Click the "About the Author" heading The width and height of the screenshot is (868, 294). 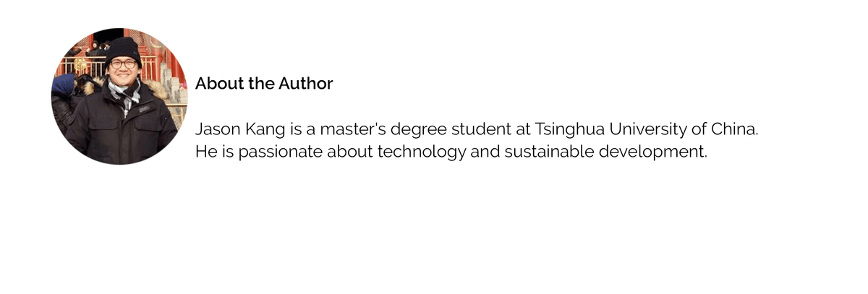coord(264,84)
